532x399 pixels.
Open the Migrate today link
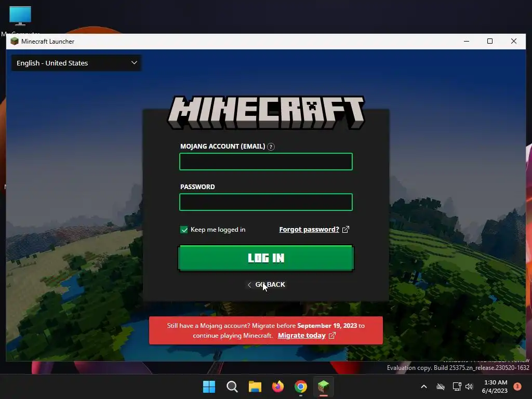302,336
